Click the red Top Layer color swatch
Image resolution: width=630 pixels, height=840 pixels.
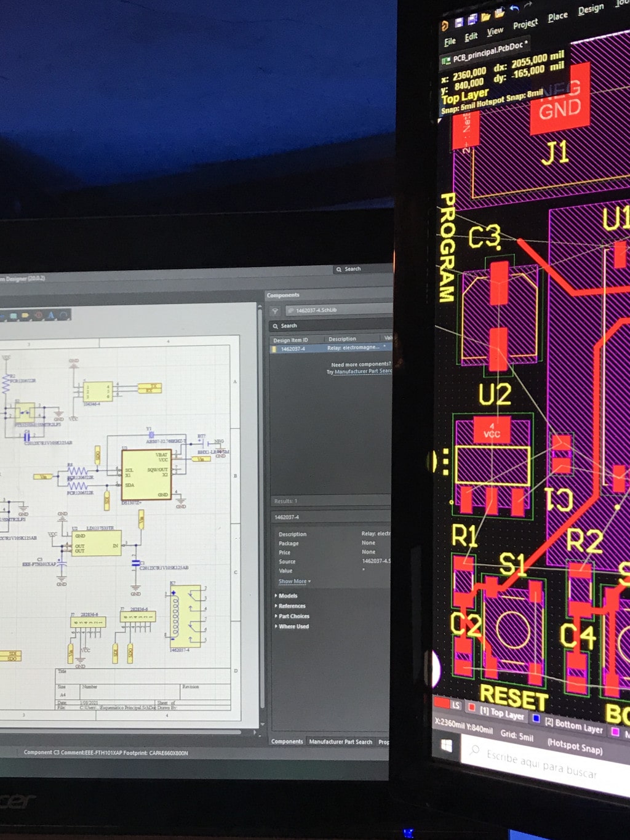[x=472, y=708]
